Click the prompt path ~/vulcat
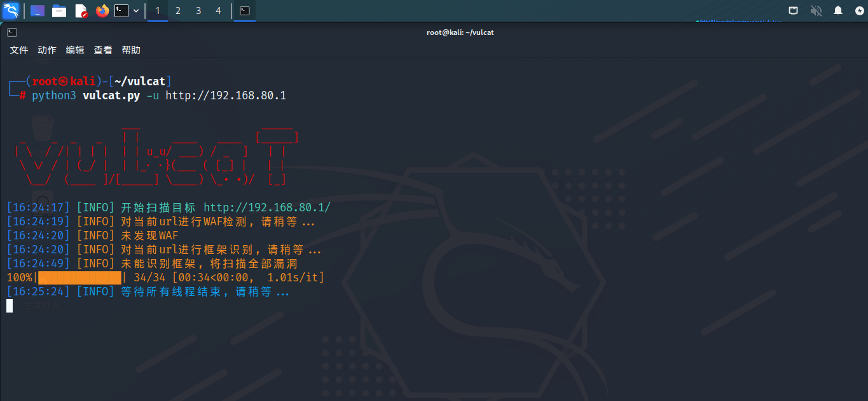 140,81
